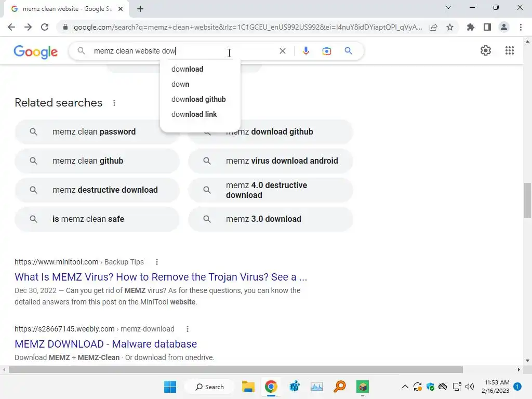The width and height of the screenshot is (532, 399).
Task: Click the vertical page scrollbar thumb
Action: pyautogui.click(x=527, y=201)
